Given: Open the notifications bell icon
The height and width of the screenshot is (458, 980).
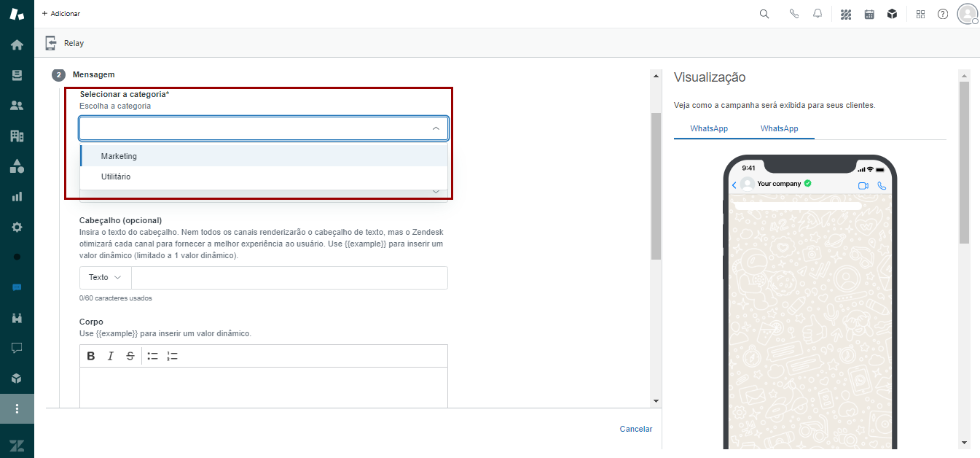Looking at the screenshot, I should click(x=818, y=14).
